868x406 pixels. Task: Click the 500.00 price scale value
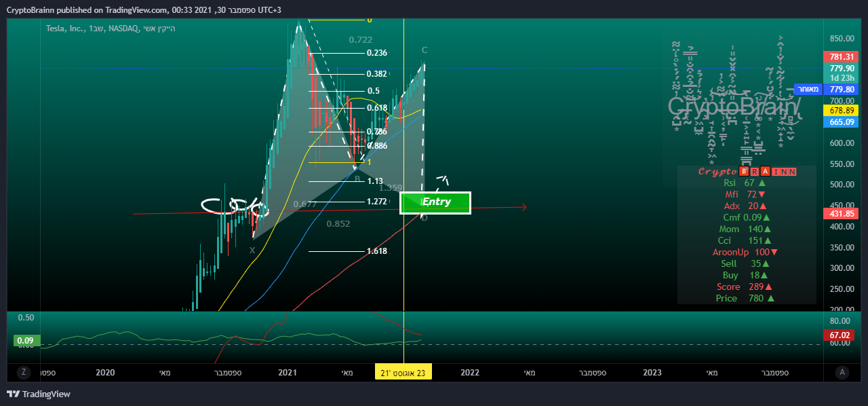tap(841, 185)
